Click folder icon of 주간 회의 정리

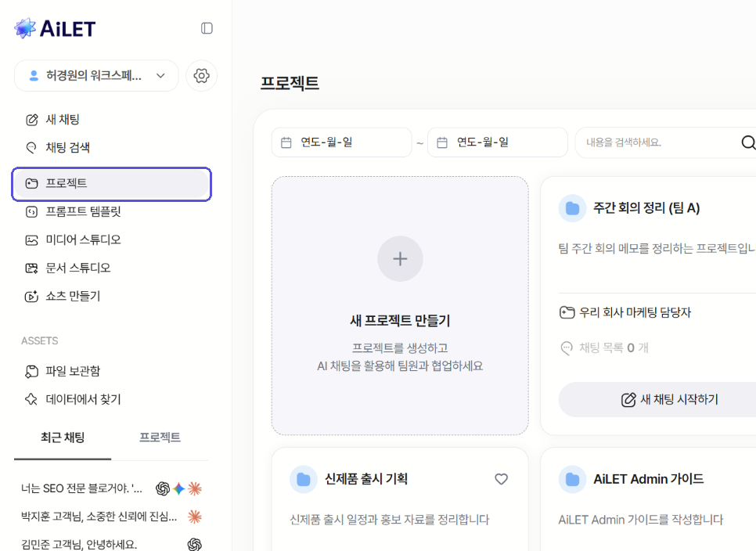pos(572,208)
